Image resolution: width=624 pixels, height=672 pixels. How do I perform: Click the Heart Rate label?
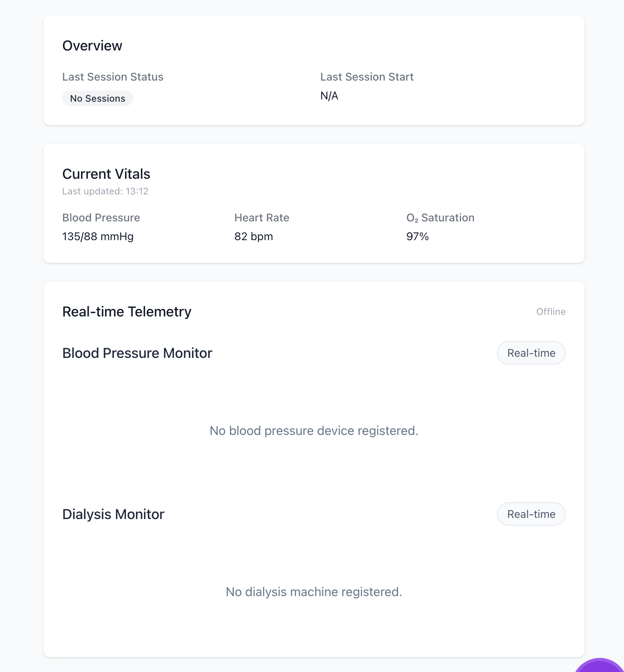pyautogui.click(x=262, y=218)
